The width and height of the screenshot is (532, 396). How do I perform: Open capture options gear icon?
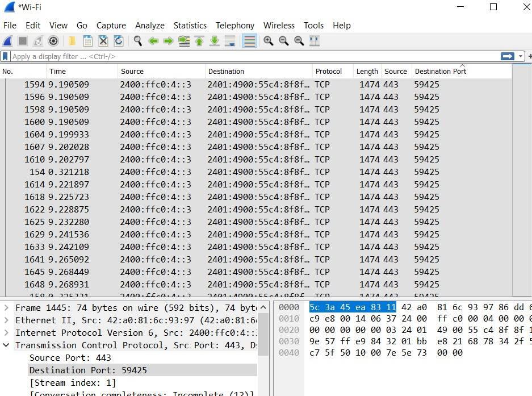[x=53, y=41]
